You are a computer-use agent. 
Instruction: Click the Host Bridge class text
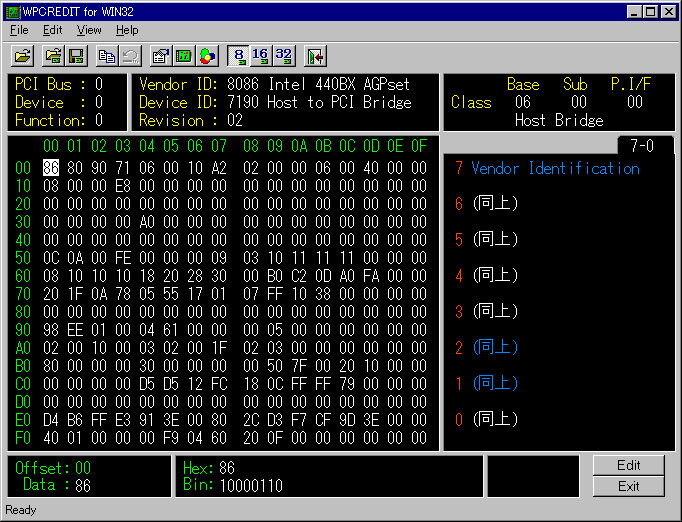[559, 120]
